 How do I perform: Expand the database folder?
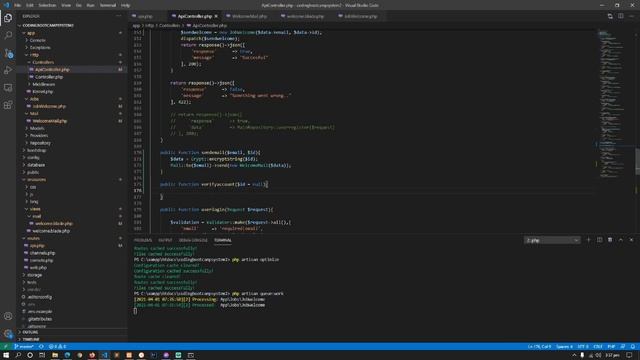click(36, 165)
